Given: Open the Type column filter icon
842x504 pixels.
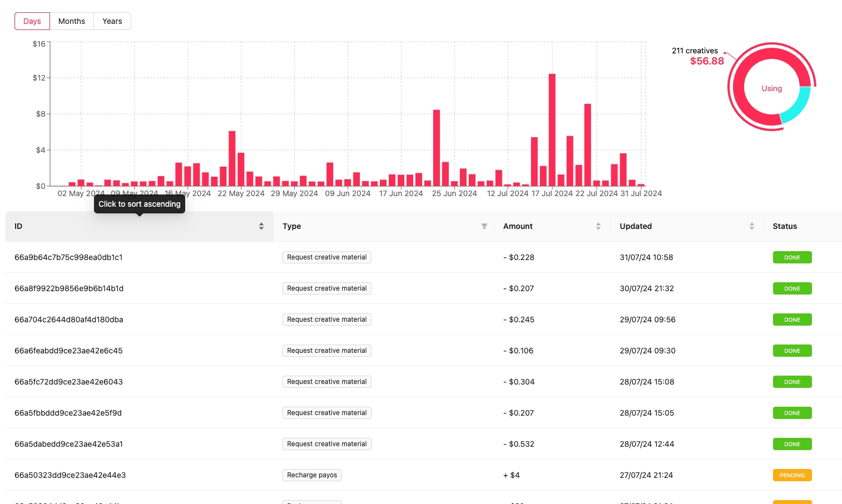Looking at the screenshot, I should tap(484, 226).
